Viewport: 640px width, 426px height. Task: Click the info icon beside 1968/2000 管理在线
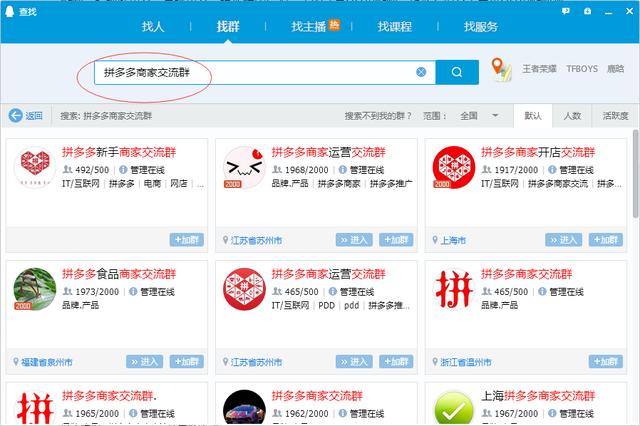tap(342, 169)
